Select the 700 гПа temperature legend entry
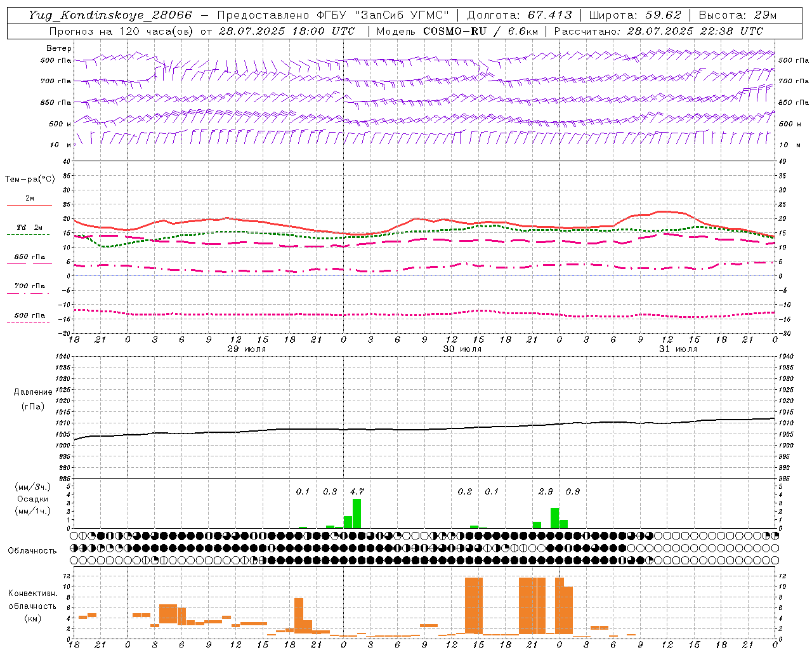Viewport: 812px width, 650px height. (x=29, y=289)
